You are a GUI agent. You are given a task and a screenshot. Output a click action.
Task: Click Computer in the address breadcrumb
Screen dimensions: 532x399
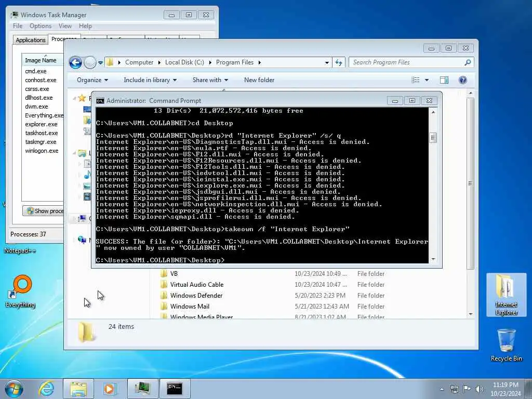coord(139,62)
